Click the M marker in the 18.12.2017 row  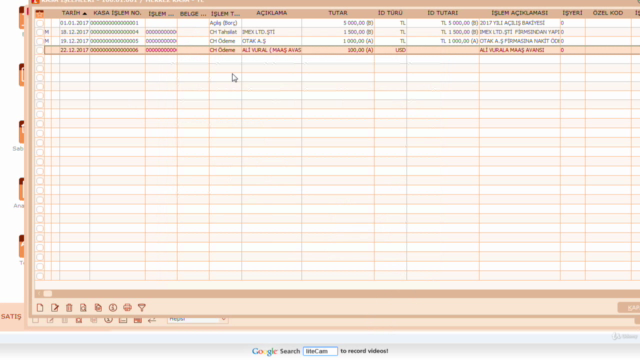point(47,32)
